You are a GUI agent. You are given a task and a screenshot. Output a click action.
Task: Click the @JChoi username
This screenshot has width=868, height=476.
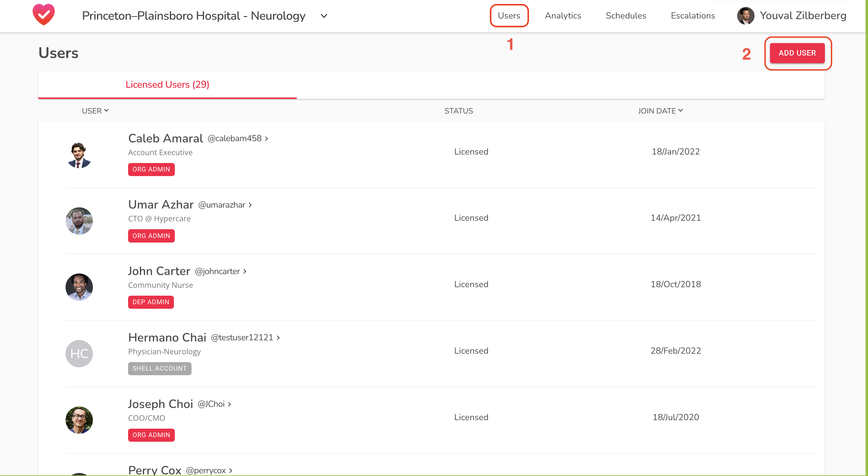211,404
